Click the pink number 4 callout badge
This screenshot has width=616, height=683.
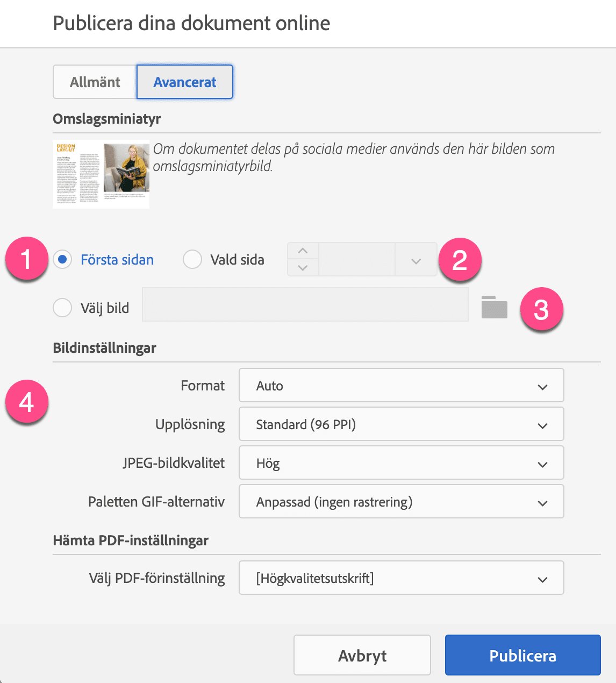tap(27, 402)
